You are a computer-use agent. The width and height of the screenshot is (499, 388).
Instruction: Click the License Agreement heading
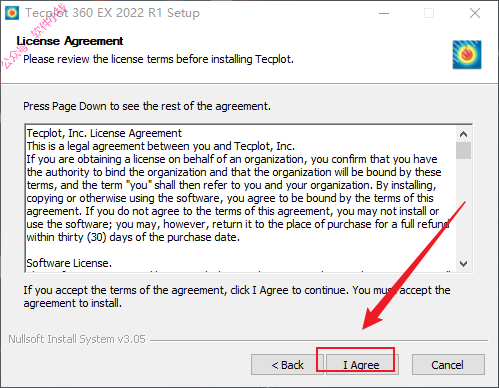(x=70, y=41)
